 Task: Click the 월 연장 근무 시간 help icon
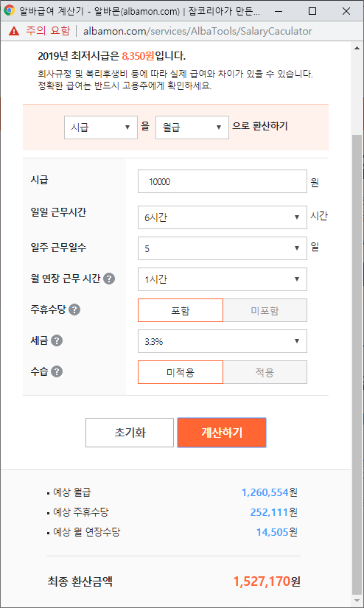point(109,279)
